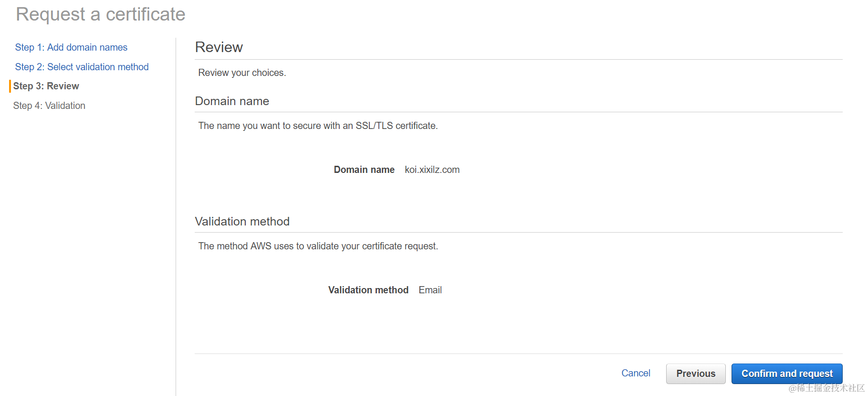Click the orange marker beside Step 3

[10, 86]
